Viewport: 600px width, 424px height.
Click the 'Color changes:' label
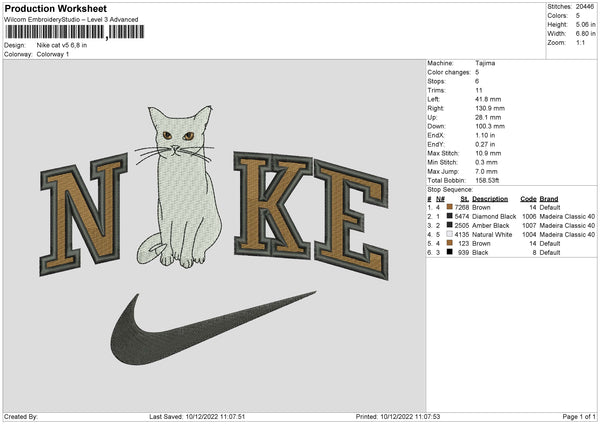(x=449, y=72)
